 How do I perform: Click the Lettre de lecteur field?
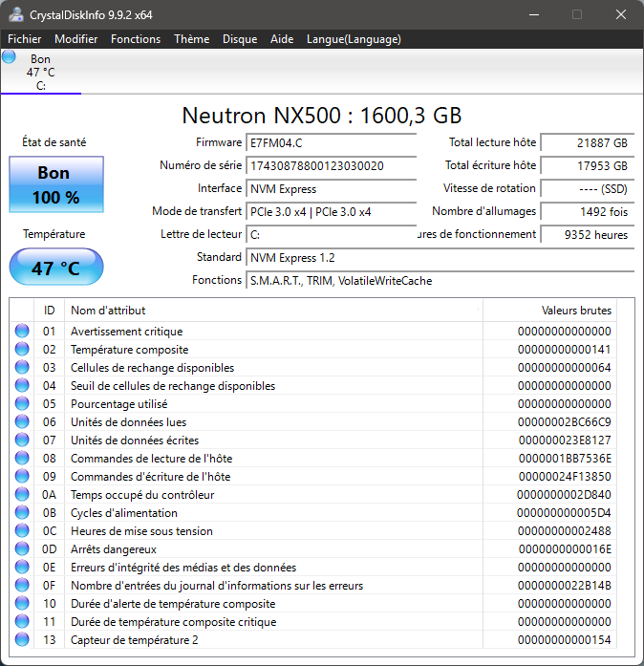coord(332,234)
